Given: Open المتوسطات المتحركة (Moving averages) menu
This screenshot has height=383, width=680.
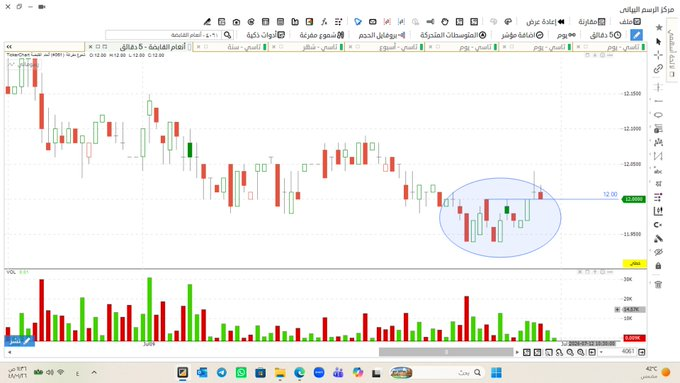Looking at the screenshot, I should (x=453, y=35).
